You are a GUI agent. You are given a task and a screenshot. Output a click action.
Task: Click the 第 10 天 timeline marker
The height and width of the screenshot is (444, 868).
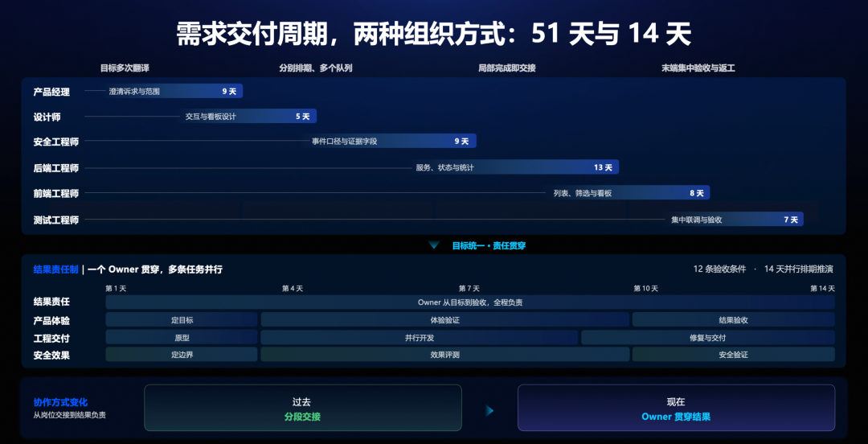click(x=646, y=289)
